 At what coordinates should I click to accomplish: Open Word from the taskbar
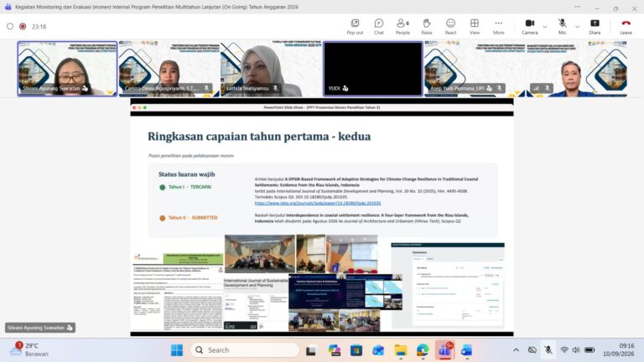(x=467, y=350)
